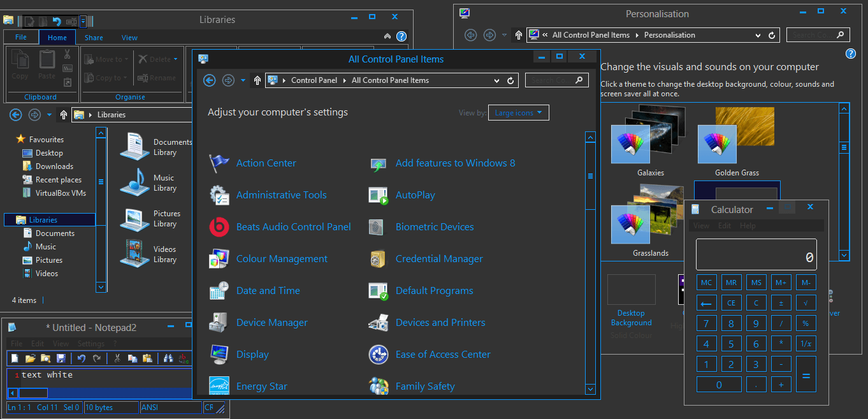Switch to the Share ribbon tab

pos(94,38)
